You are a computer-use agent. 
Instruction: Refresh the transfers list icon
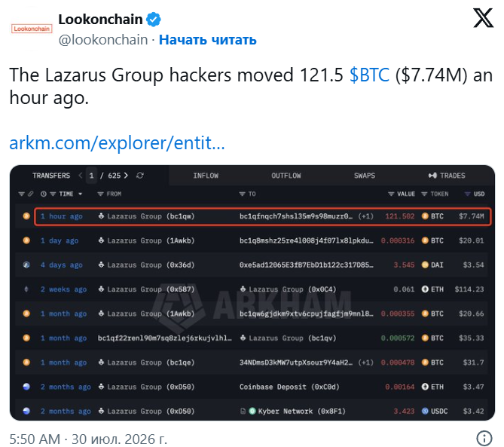coord(140,176)
